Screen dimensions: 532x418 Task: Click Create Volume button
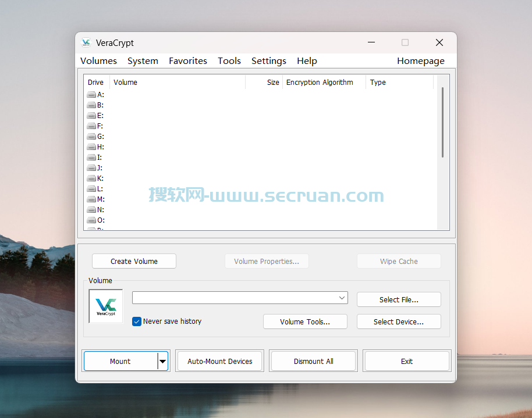point(134,262)
